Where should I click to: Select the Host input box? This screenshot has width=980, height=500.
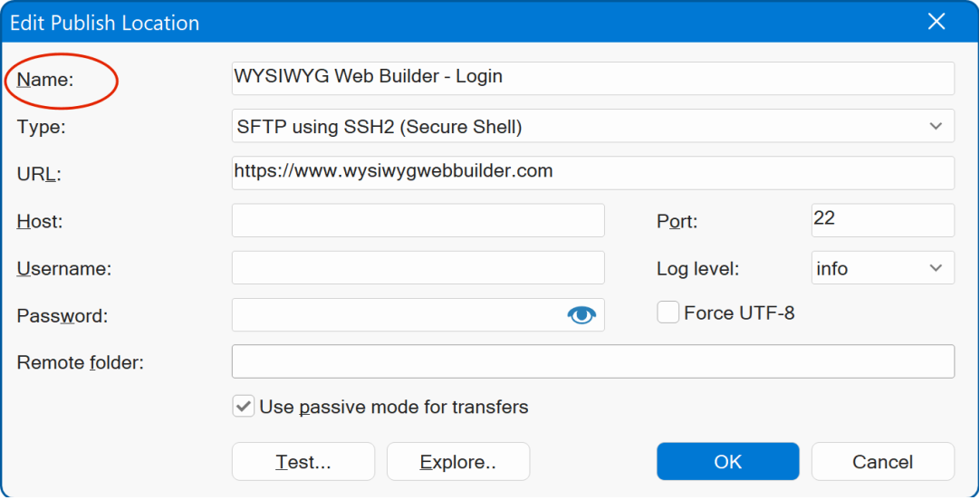[x=418, y=220]
